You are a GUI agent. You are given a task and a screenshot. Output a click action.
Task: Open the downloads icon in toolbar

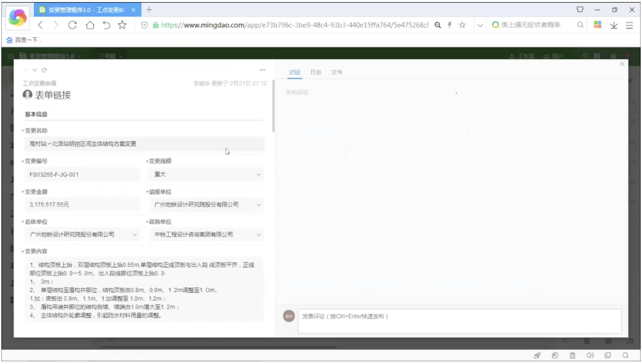click(614, 25)
